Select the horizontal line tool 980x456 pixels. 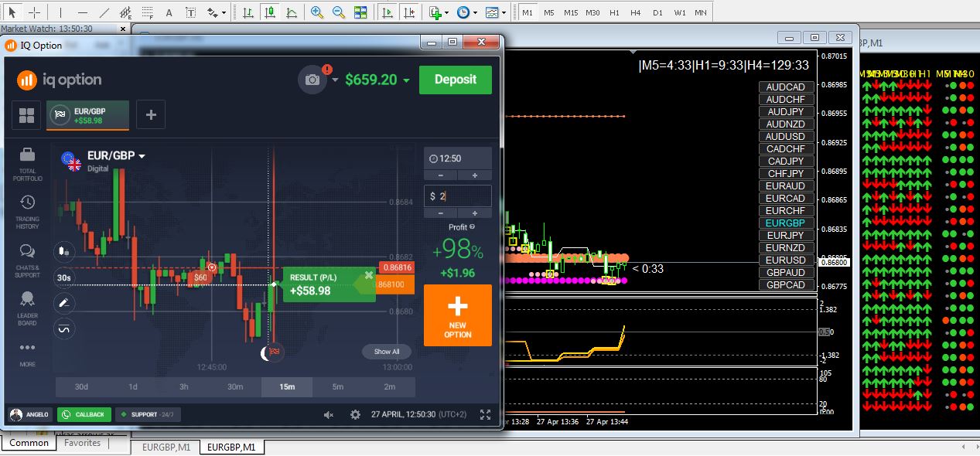pyautogui.click(x=83, y=12)
